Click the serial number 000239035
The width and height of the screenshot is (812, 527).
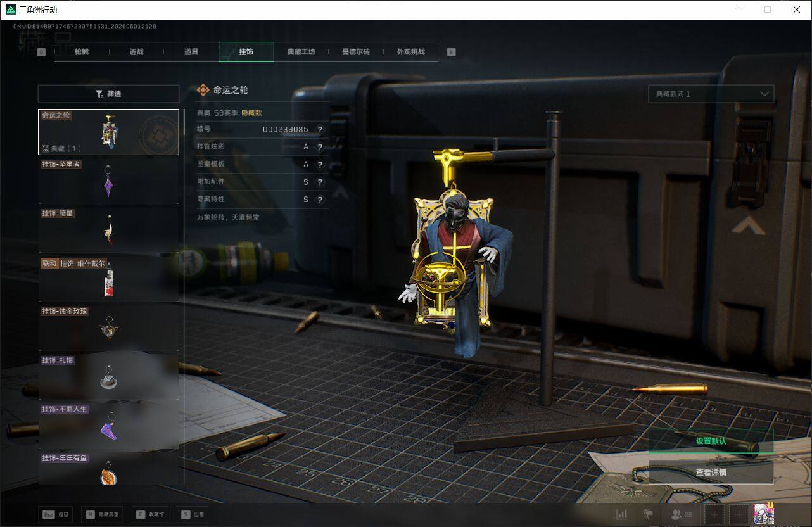(x=286, y=129)
